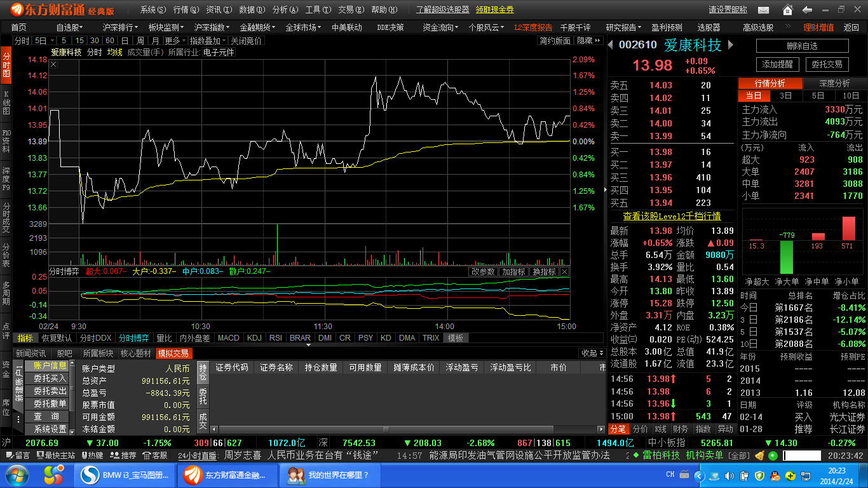The image size is (868, 488).
Task: Toggle 均线 average line display
Action: 114,52
